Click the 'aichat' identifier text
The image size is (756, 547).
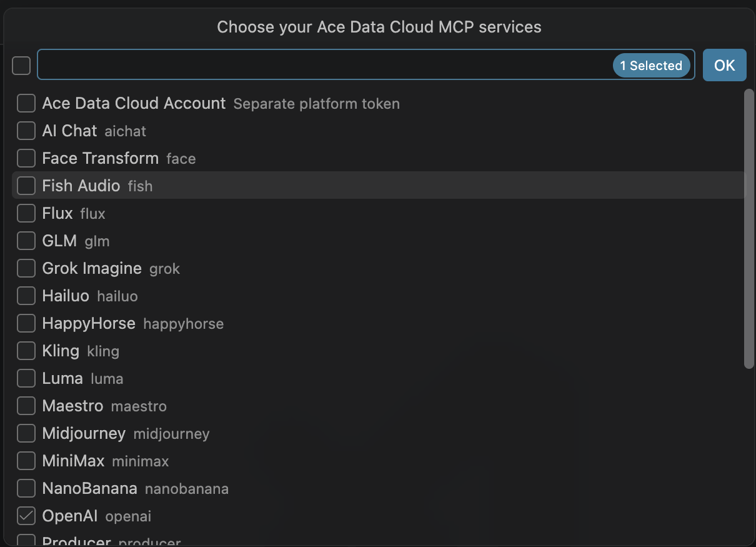pyautogui.click(x=126, y=131)
